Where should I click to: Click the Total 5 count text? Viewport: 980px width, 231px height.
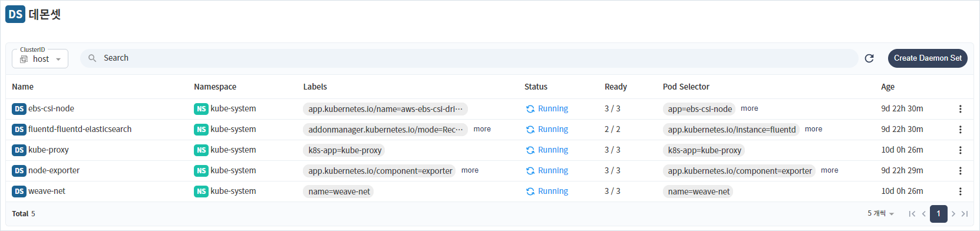tap(24, 213)
